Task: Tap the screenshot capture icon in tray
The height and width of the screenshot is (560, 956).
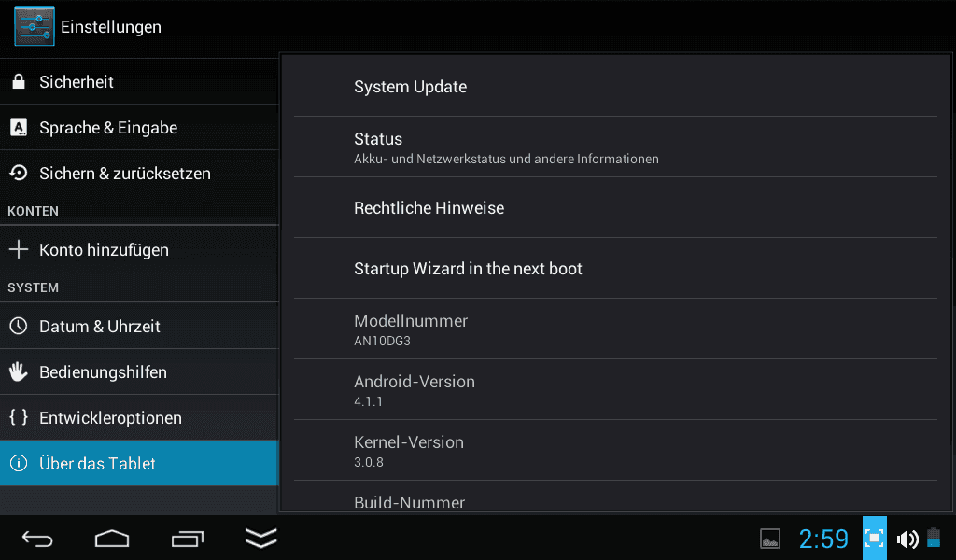Action: (x=874, y=538)
